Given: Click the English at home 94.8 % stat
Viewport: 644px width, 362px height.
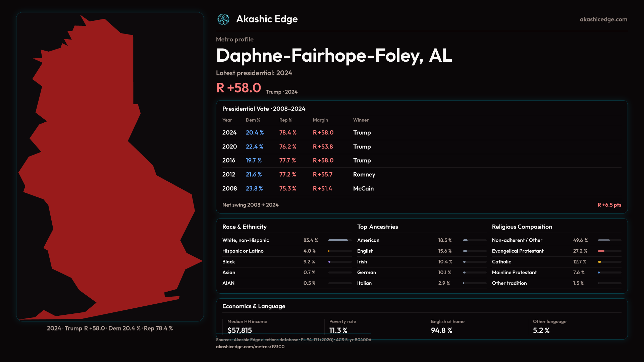Looking at the screenshot, I should pyautogui.click(x=441, y=330).
